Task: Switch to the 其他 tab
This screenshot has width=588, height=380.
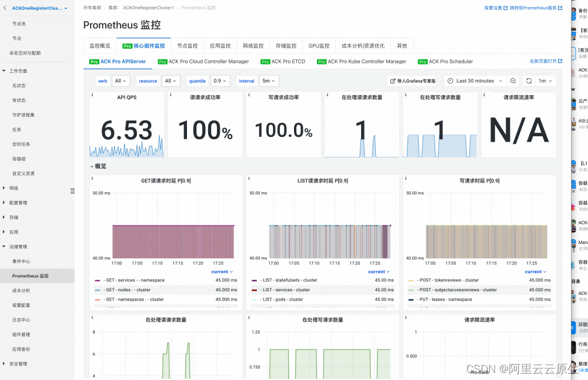Action: pos(402,46)
